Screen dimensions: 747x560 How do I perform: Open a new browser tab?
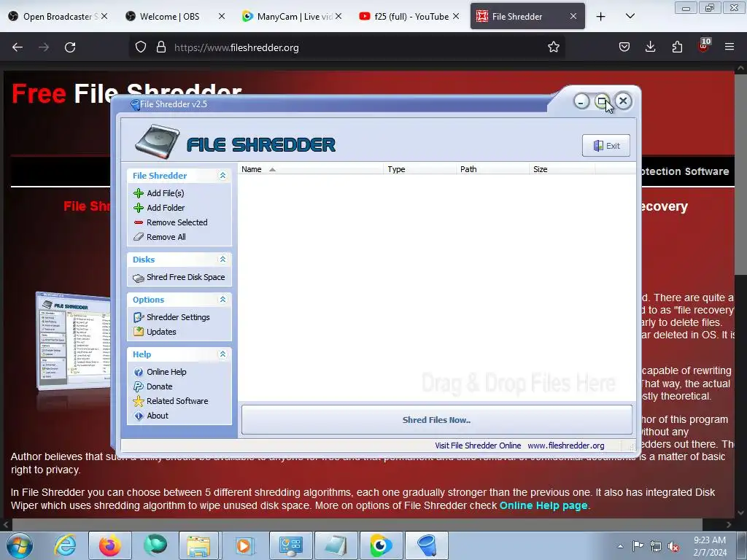601,17
